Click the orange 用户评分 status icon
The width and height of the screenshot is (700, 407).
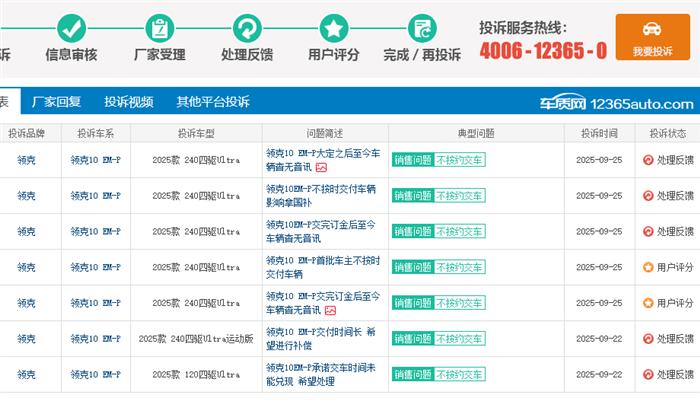pos(648,267)
